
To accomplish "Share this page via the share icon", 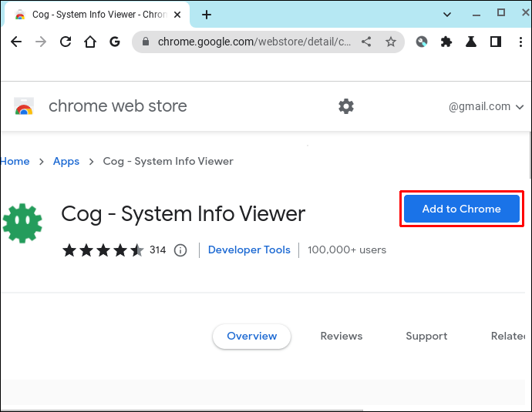I will tap(366, 42).
